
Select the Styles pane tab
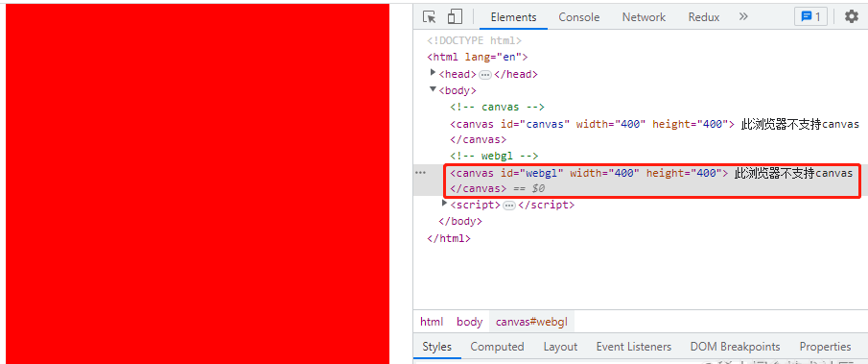click(x=436, y=347)
